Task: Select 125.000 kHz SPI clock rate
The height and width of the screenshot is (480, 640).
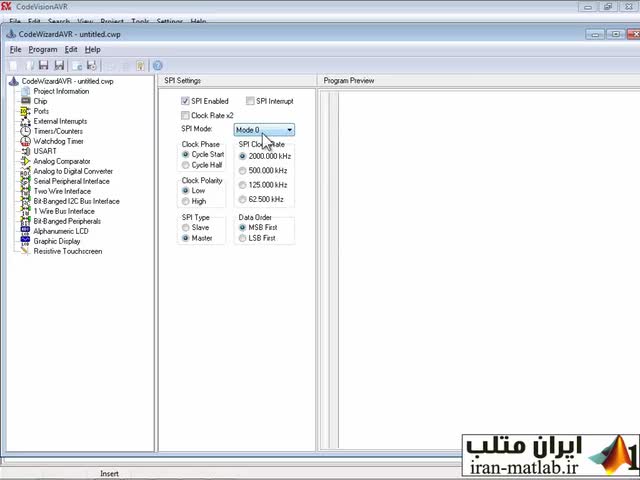Action: point(242,185)
